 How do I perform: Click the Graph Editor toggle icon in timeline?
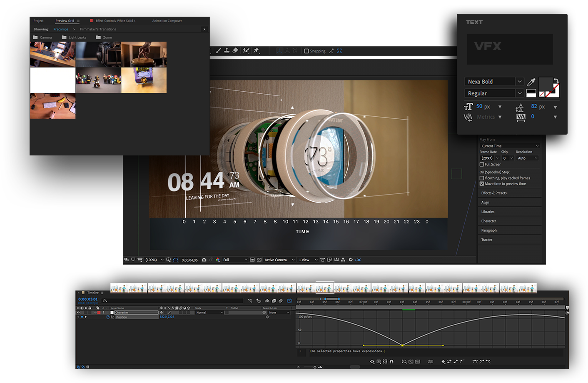click(289, 300)
